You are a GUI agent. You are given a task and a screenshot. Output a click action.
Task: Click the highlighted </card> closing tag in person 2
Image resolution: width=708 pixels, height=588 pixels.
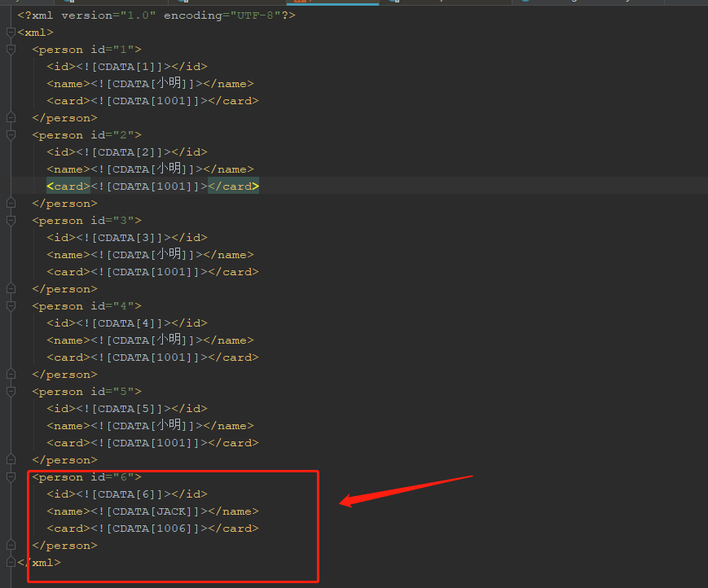coord(233,186)
